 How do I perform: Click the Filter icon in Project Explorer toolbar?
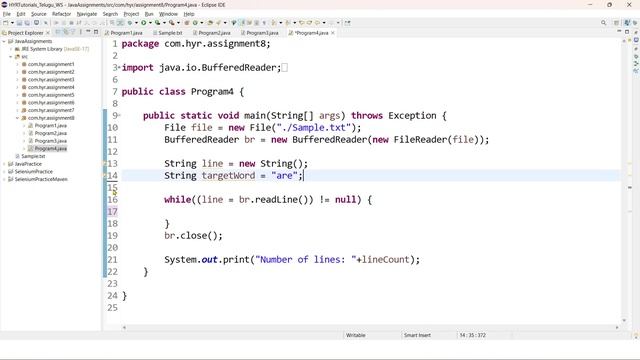[73, 32]
